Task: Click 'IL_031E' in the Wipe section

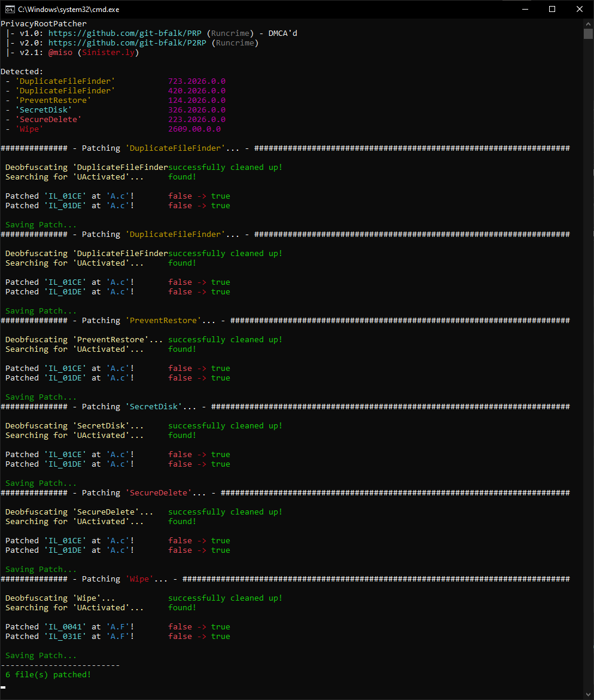Action: pos(65,637)
